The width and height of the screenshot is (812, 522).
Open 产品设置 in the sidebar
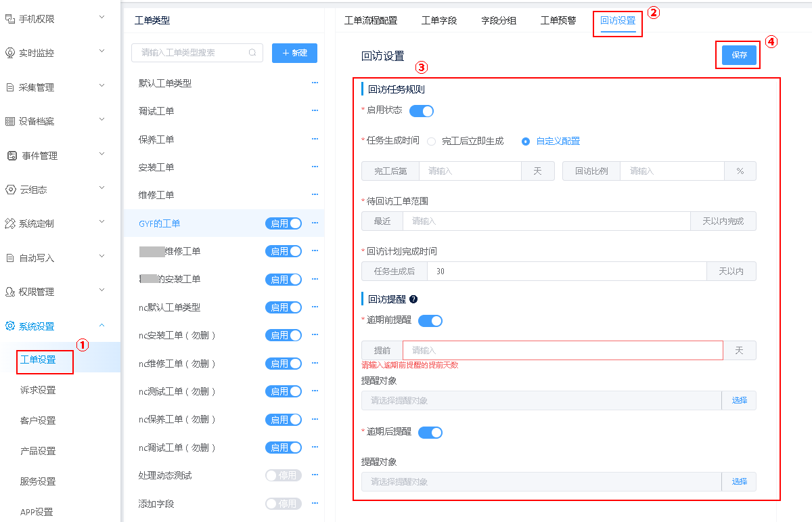[38, 451]
